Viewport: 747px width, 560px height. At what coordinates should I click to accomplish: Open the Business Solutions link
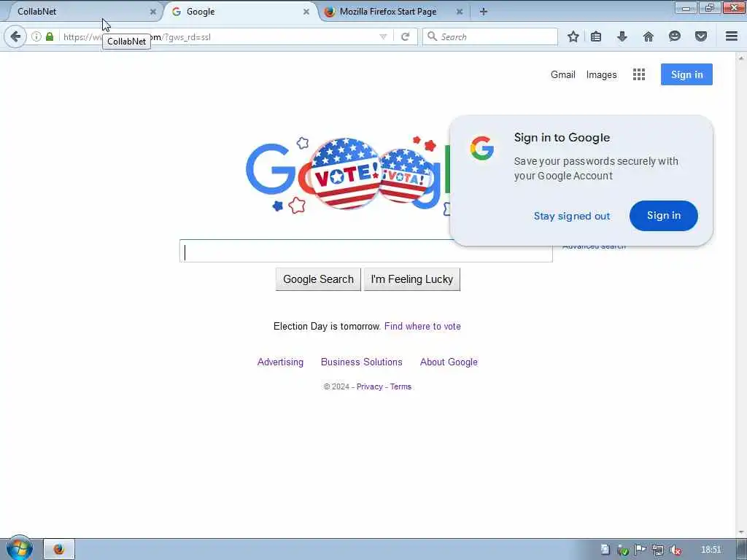coord(362,362)
